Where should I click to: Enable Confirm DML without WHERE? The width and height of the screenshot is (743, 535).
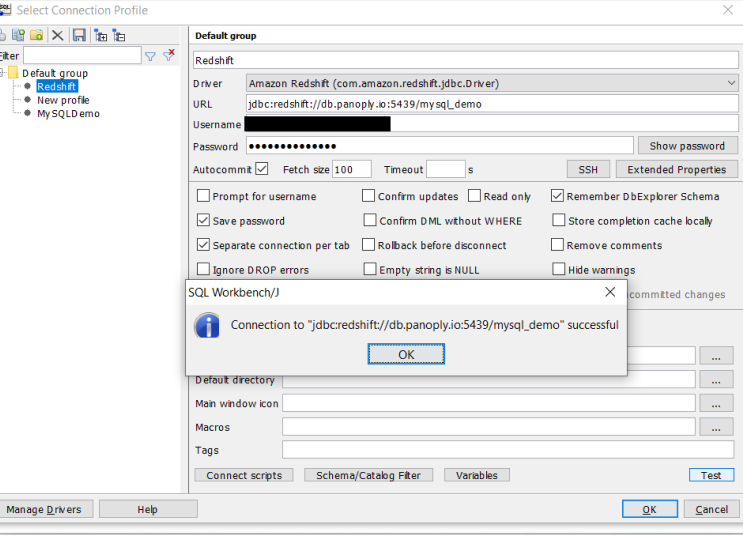coord(370,221)
